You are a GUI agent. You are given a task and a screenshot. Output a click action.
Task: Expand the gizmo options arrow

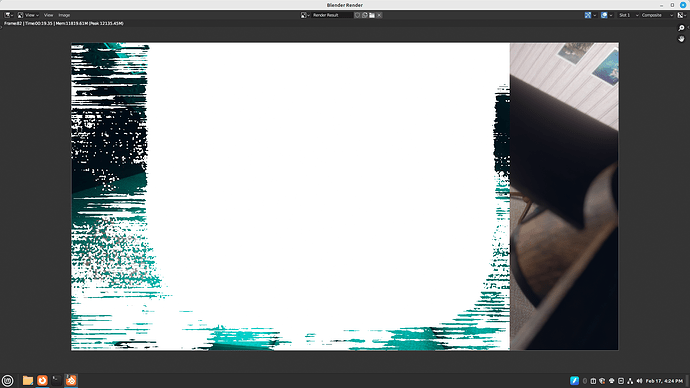595,15
